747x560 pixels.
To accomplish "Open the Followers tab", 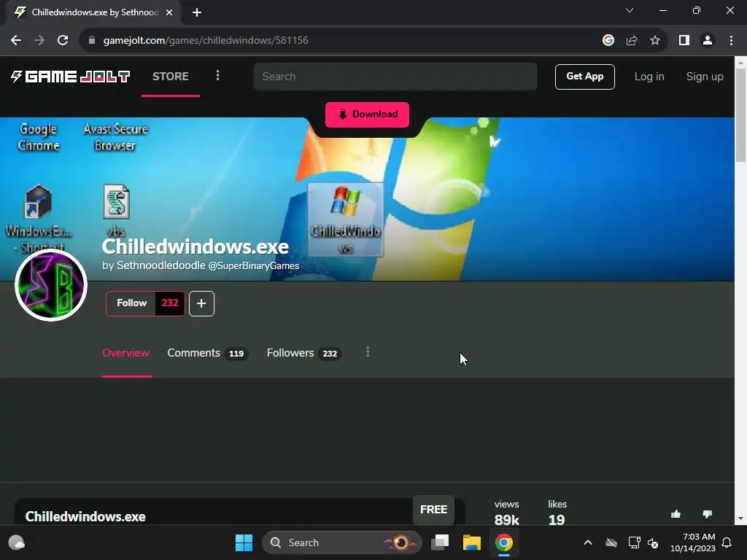I will (x=303, y=354).
